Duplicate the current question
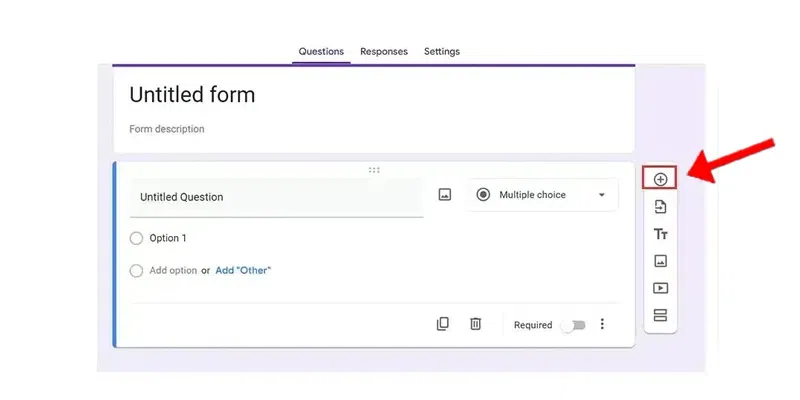 [x=443, y=324]
